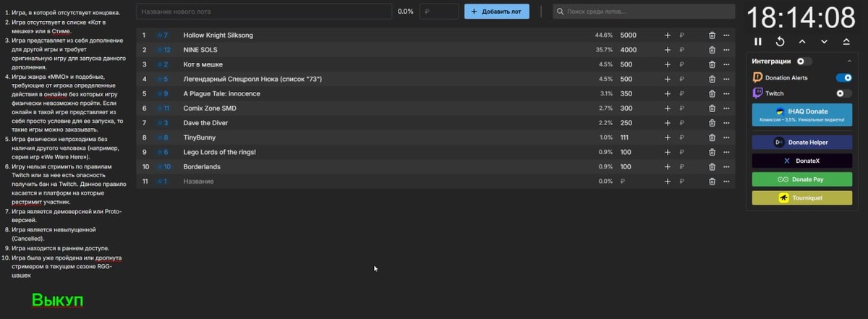
Task: Open the Donate Pay integration
Action: pyautogui.click(x=801, y=179)
